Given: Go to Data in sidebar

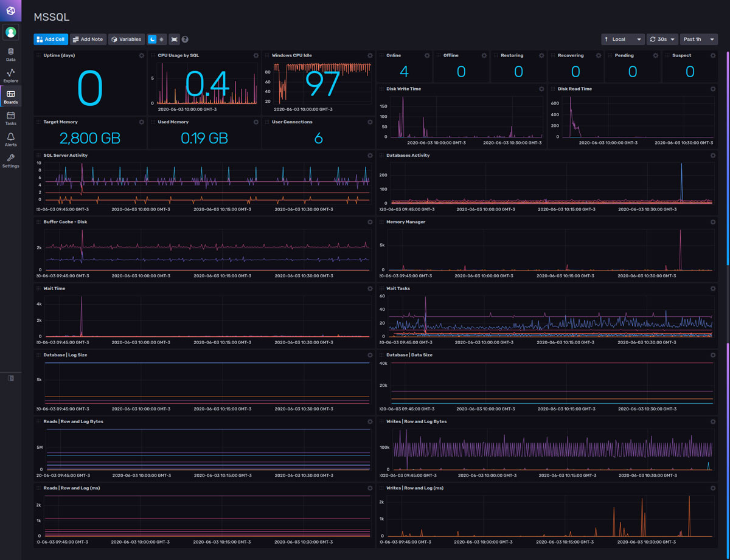Looking at the screenshot, I should coord(10,55).
